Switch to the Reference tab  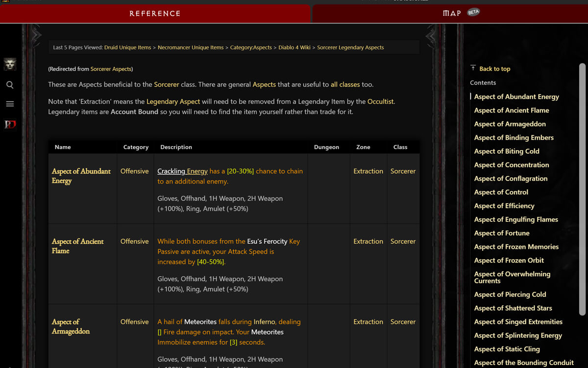pos(155,13)
